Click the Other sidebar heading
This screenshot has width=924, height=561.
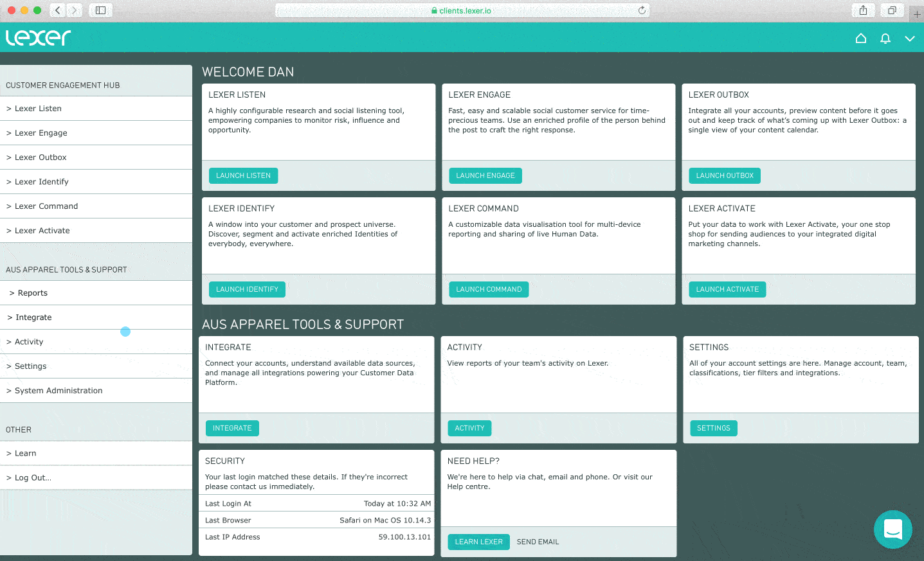click(x=19, y=430)
